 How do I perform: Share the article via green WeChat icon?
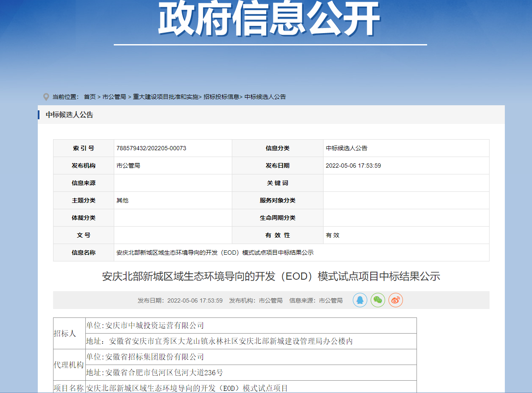(377, 300)
